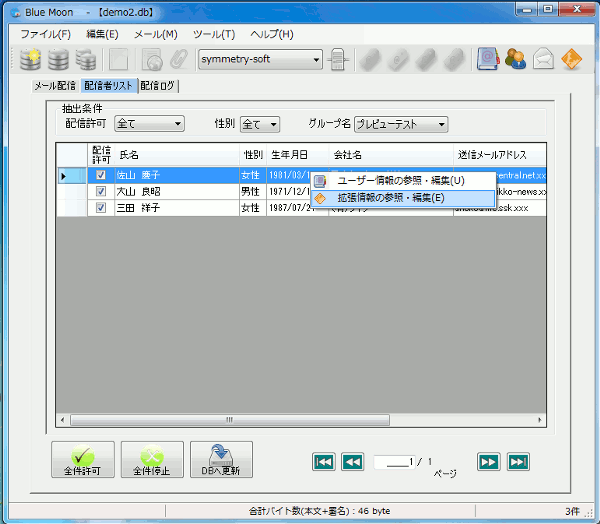Click the server icon beside symmetry-soft dropdown
600x524 pixels.
pos(339,59)
